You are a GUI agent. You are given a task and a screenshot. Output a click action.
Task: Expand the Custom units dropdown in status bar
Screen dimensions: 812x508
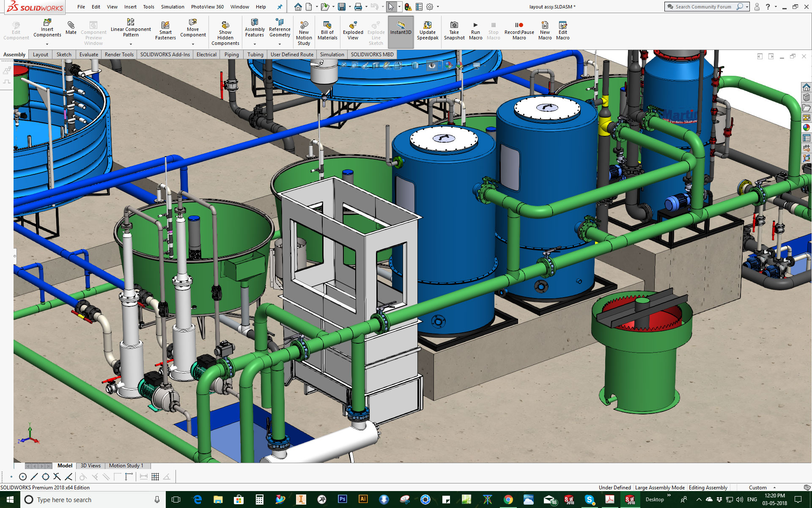[x=774, y=488]
